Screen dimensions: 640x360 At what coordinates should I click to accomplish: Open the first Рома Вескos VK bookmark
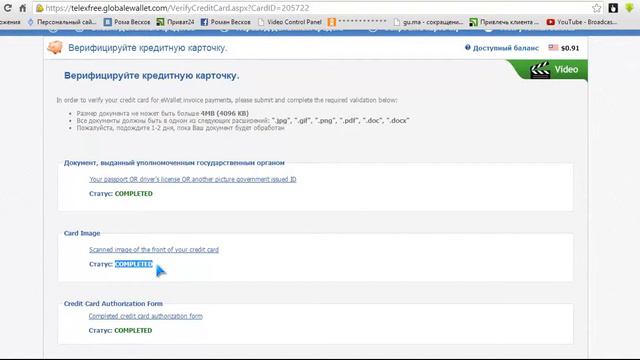pos(127,22)
